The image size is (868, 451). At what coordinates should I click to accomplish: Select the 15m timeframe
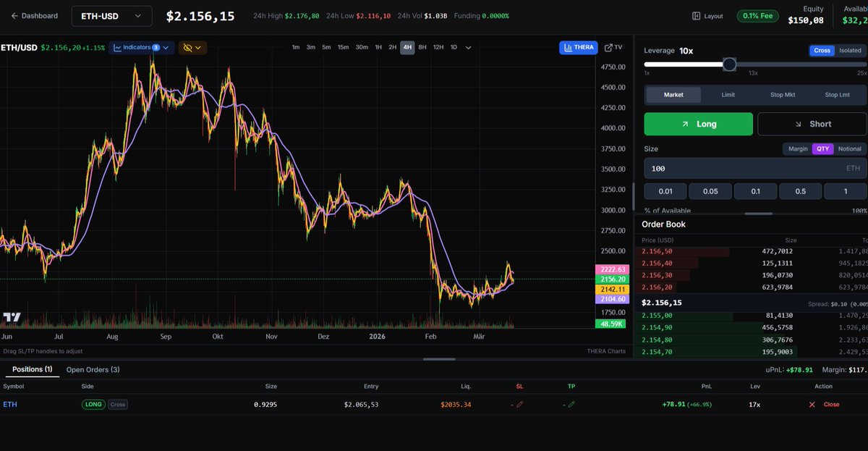tap(343, 48)
